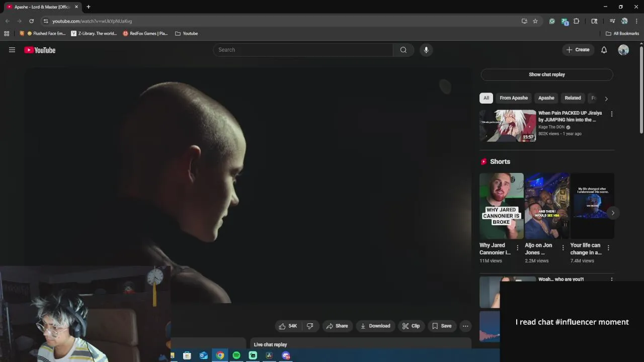Open options for Why Jared Cannonier short

click(x=517, y=248)
